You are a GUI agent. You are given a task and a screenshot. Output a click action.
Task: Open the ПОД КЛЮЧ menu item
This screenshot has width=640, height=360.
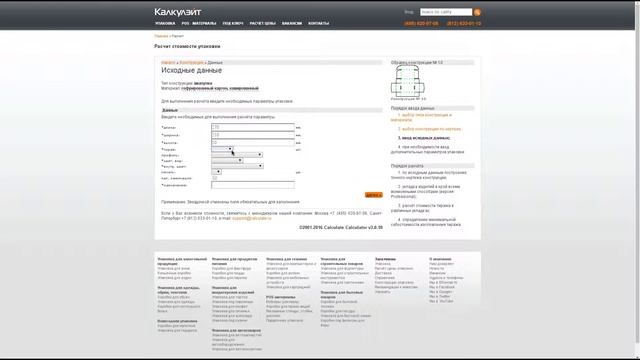click(x=233, y=23)
